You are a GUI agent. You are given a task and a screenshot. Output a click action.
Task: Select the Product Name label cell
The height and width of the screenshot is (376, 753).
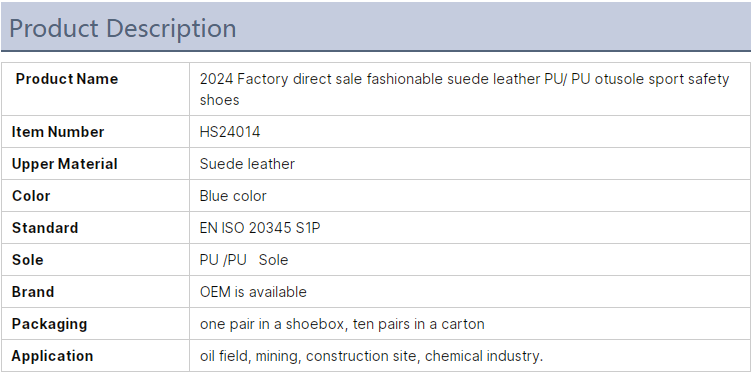click(x=96, y=89)
